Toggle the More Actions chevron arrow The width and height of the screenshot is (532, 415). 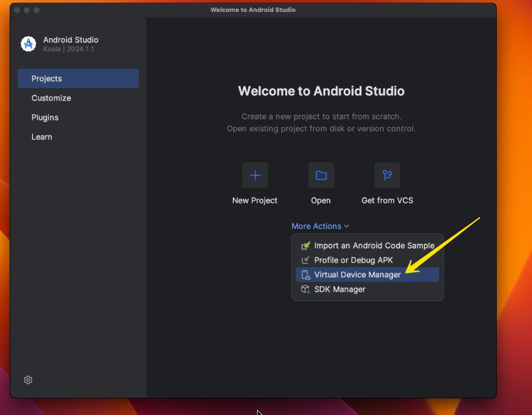pyautogui.click(x=347, y=226)
